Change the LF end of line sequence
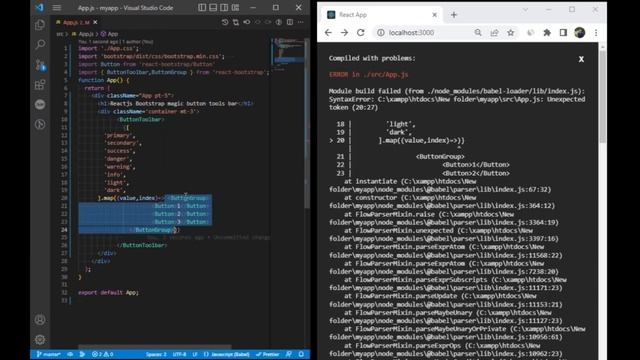Image resolution: width=640 pixels, height=360 pixels. pos(195,354)
